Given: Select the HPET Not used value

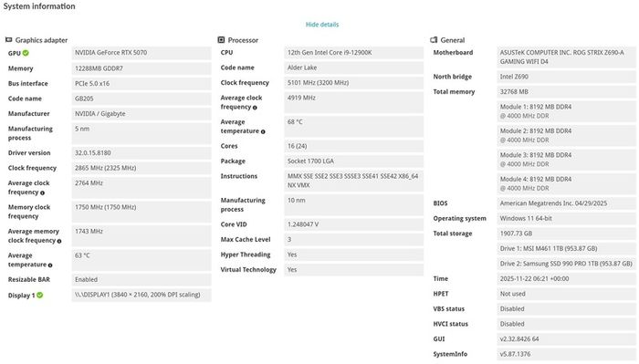Looking at the screenshot, I should coord(567,294).
